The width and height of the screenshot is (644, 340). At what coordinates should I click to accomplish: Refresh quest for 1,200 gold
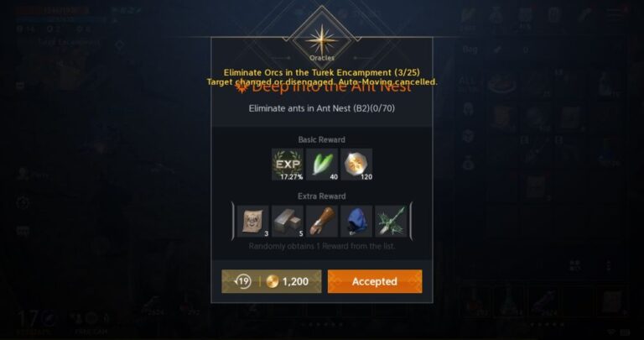point(272,281)
